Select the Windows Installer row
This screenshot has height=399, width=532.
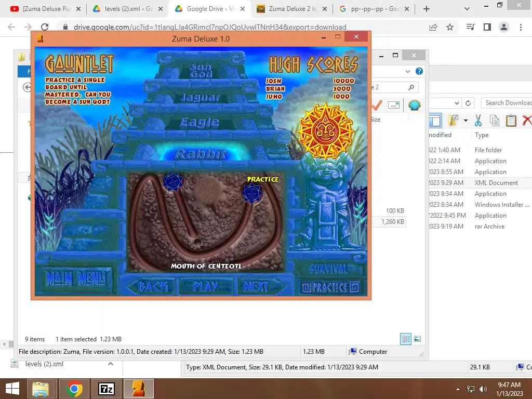tap(480, 205)
